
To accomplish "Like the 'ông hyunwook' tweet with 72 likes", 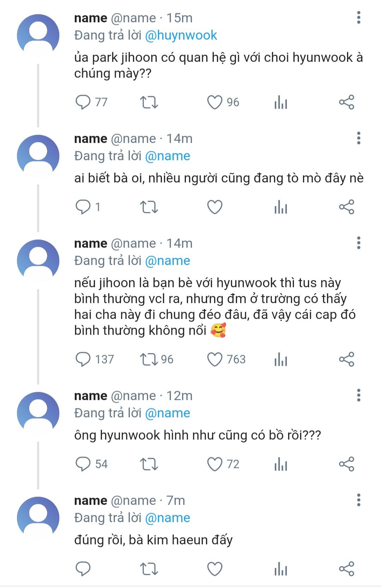I will (214, 464).
